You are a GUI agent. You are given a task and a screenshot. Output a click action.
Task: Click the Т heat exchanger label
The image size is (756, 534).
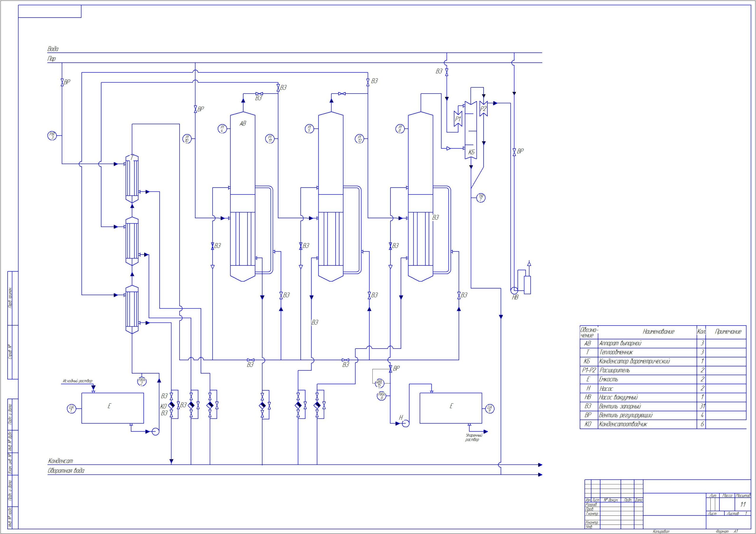(132, 158)
